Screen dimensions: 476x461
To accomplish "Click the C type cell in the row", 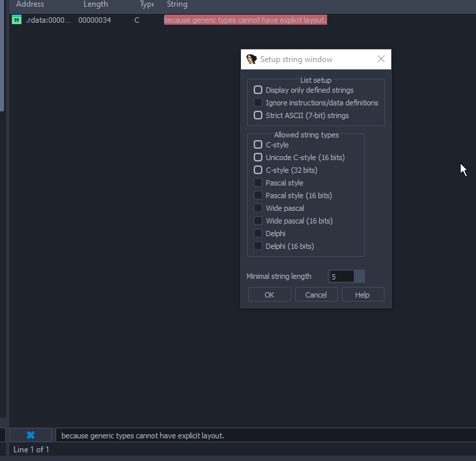I will (x=137, y=20).
